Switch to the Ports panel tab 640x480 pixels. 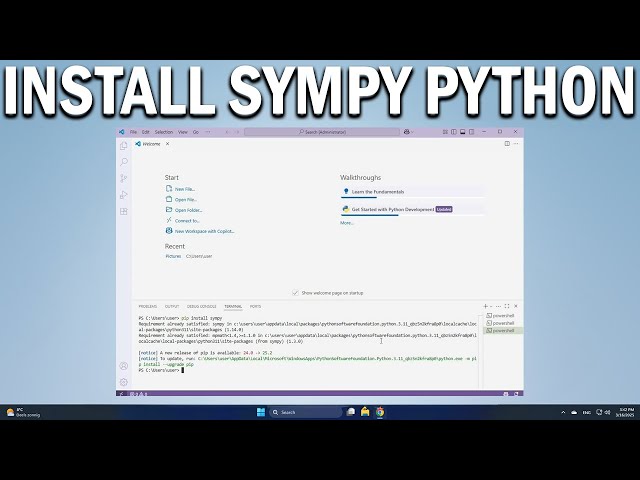point(255,307)
